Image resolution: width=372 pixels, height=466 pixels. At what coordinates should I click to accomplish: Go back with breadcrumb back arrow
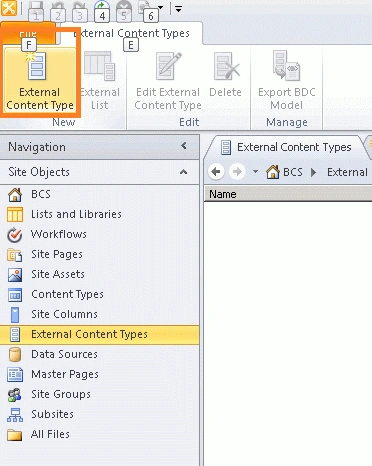pos(216,172)
